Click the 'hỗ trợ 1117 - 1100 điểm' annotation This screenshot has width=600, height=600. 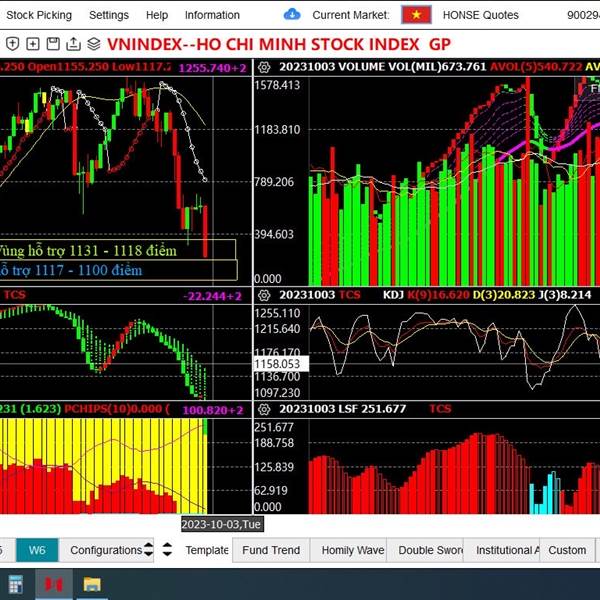tap(70, 270)
